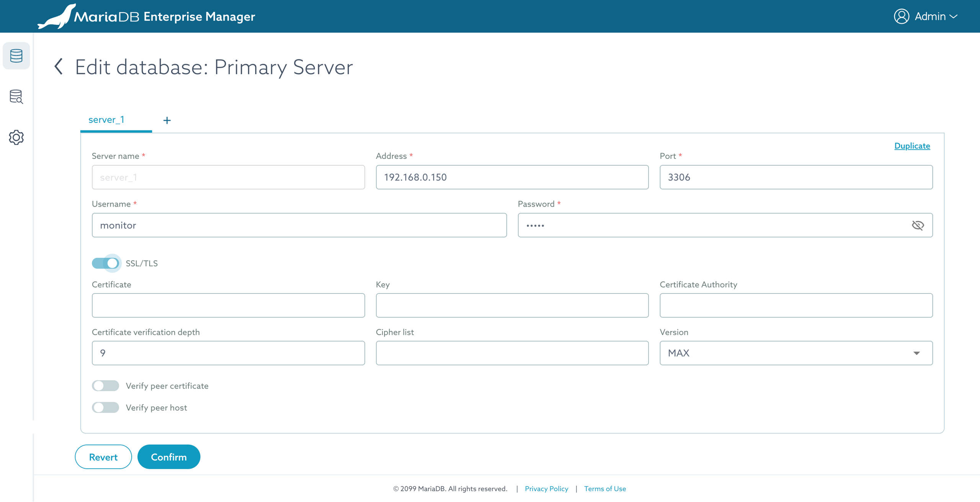Screen dimensions: 980x502
Task: Open the databases sidebar icon
Action: coord(16,56)
